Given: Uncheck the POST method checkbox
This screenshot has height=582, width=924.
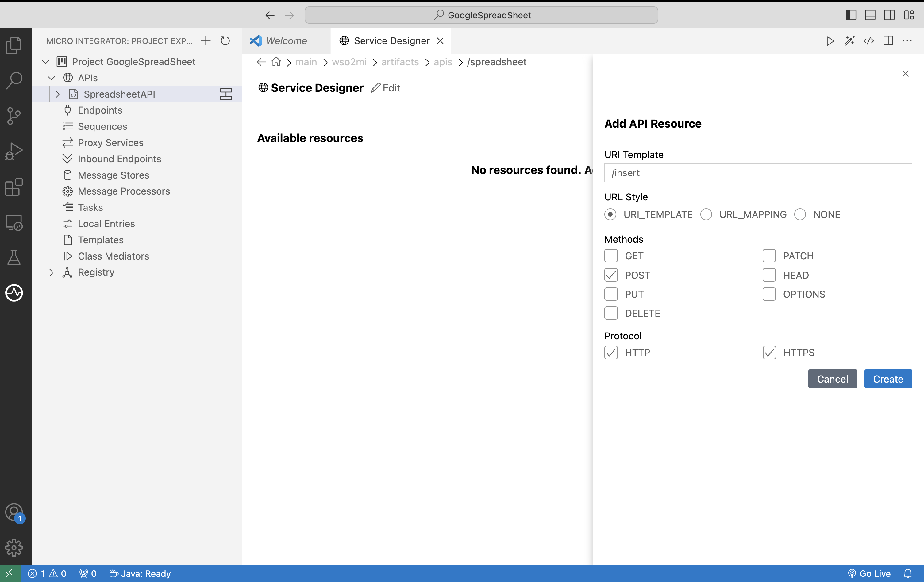Looking at the screenshot, I should point(611,275).
